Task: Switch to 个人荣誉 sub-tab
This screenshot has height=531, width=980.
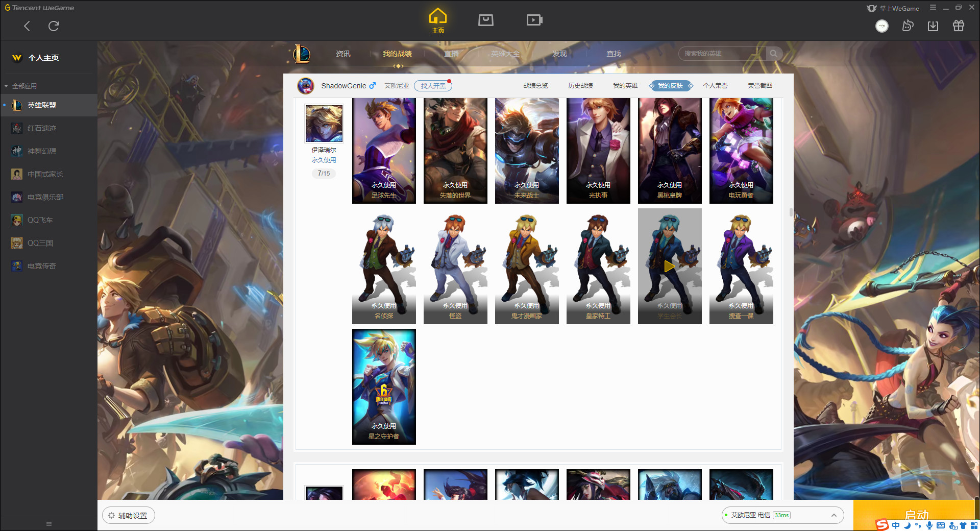Action: point(715,86)
